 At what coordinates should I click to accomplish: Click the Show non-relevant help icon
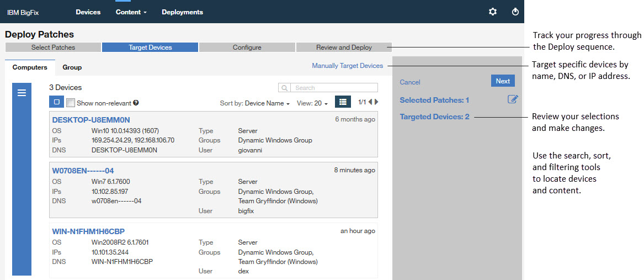pos(136,103)
